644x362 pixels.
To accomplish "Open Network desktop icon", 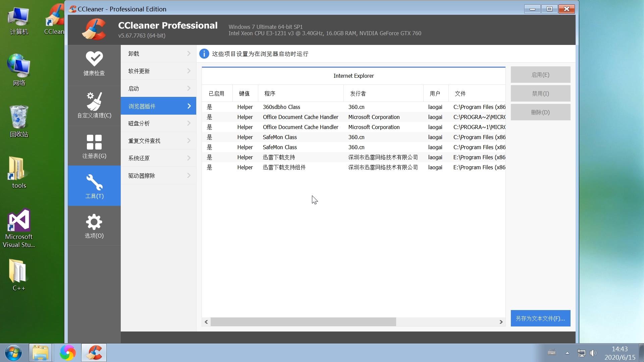I will point(19,70).
